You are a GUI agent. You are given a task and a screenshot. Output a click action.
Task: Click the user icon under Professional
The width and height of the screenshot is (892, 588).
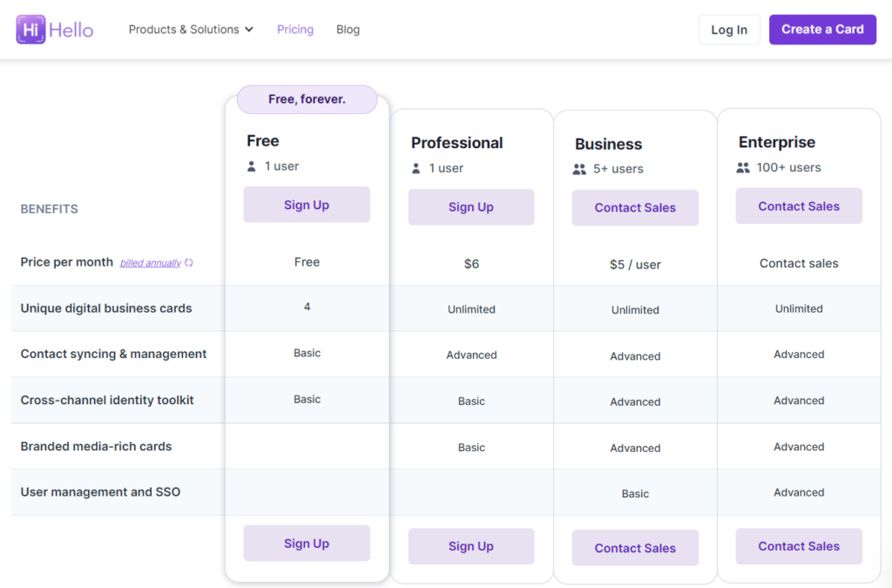click(x=416, y=168)
